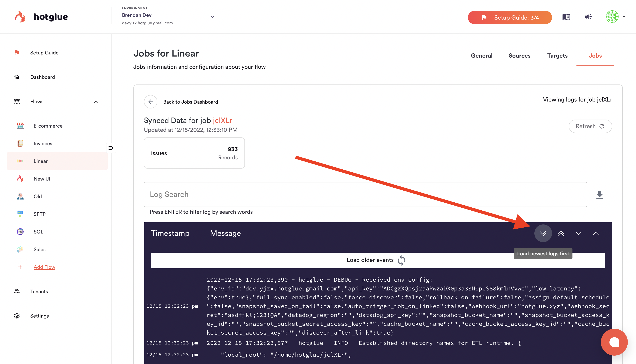Screen dimensions: 636x364
Task: Click the double-up chevron log icon
Action: tap(561, 233)
